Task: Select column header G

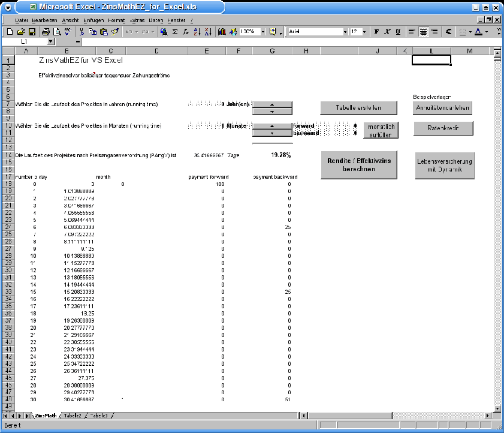Action: tap(272, 51)
